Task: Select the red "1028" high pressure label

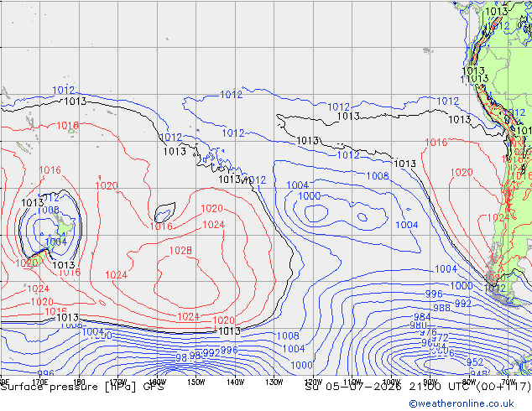Action: coord(180,251)
